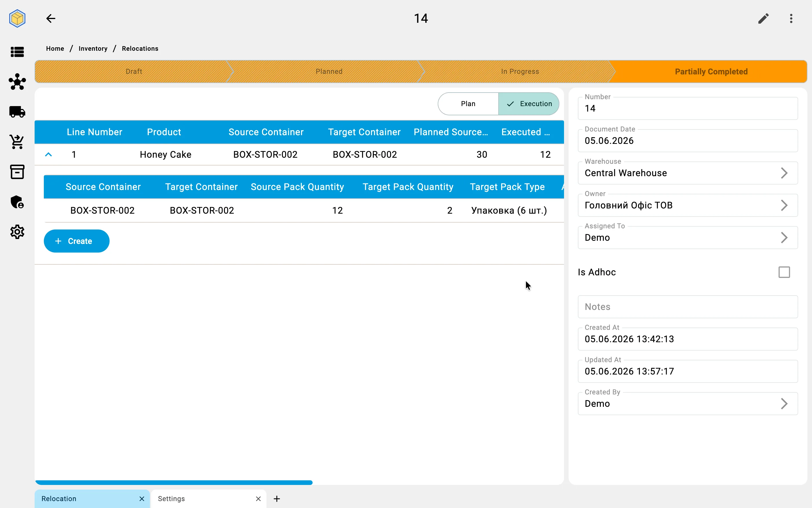Open the pencil edit icon
The image size is (812, 508).
tap(763, 18)
